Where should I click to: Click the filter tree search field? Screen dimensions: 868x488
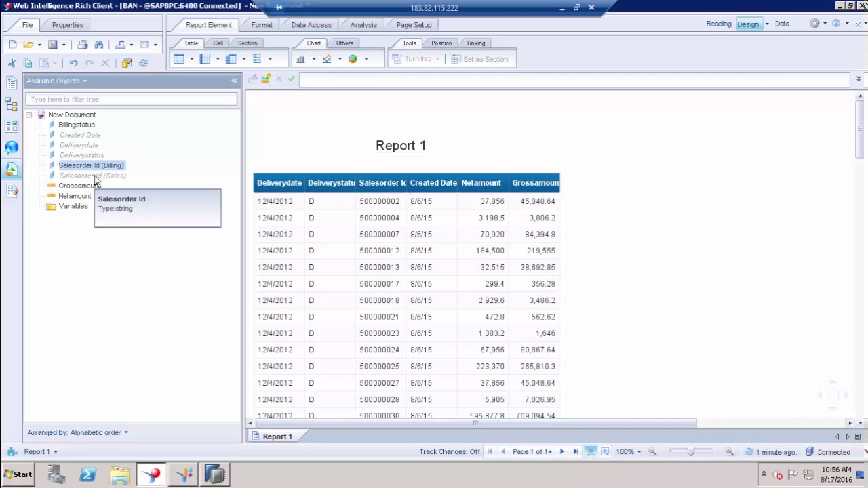pos(132,99)
